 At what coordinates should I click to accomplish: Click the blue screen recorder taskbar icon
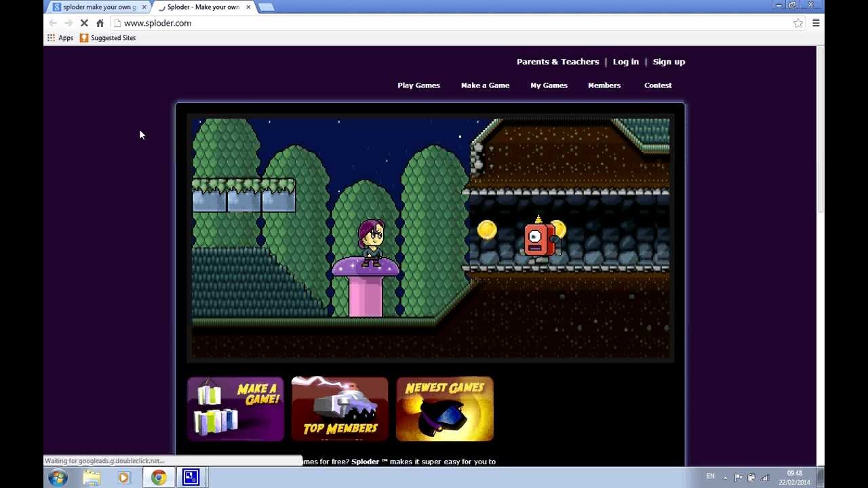pyautogui.click(x=191, y=478)
